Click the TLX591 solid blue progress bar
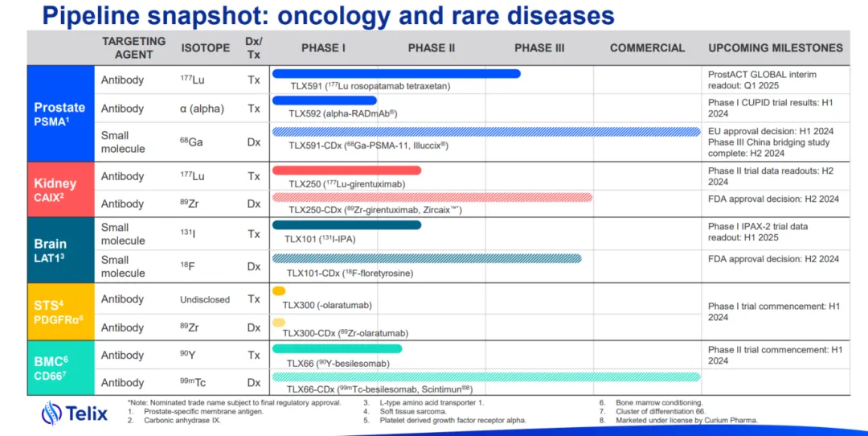The width and height of the screenshot is (868, 436). point(396,74)
